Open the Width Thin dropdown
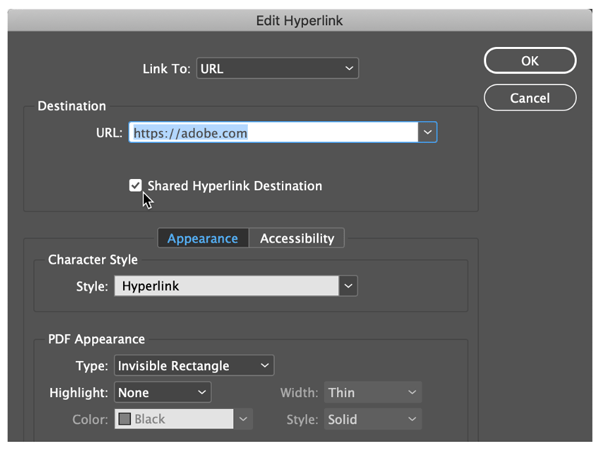The image size is (600, 452). pyautogui.click(x=373, y=392)
